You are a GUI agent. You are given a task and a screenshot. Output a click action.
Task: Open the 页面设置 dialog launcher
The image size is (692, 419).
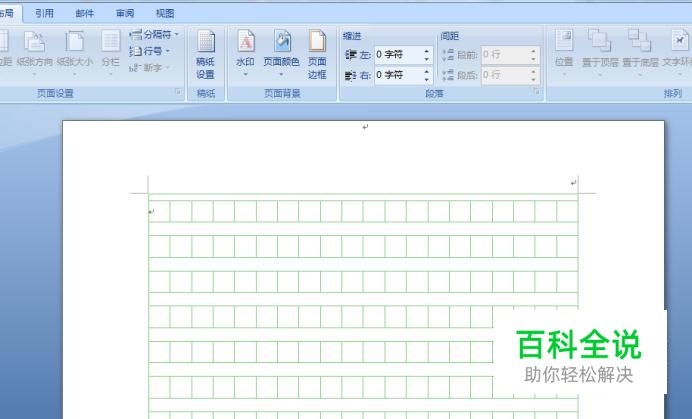(178, 92)
